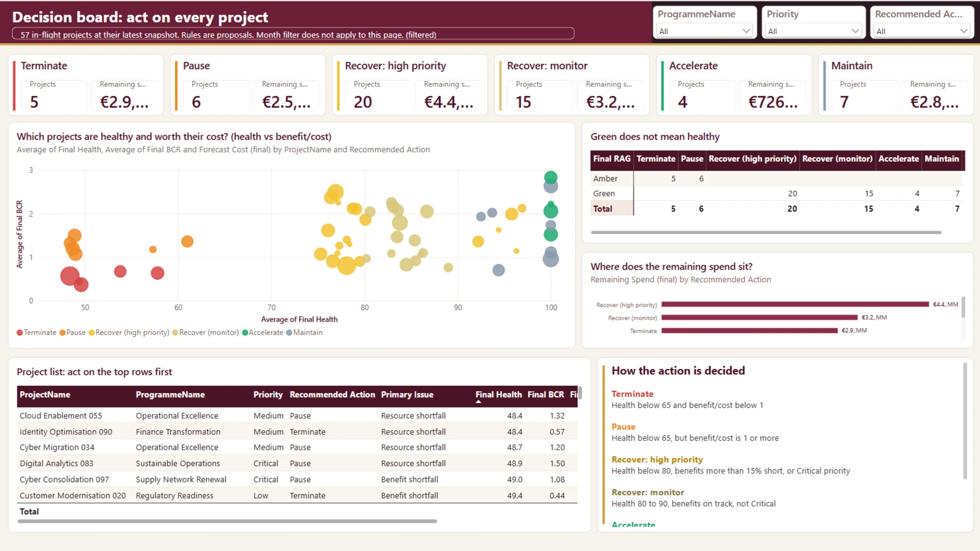The width and height of the screenshot is (980, 551).
Task: Click the Pause card projects count 6
Action: click(x=196, y=102)
